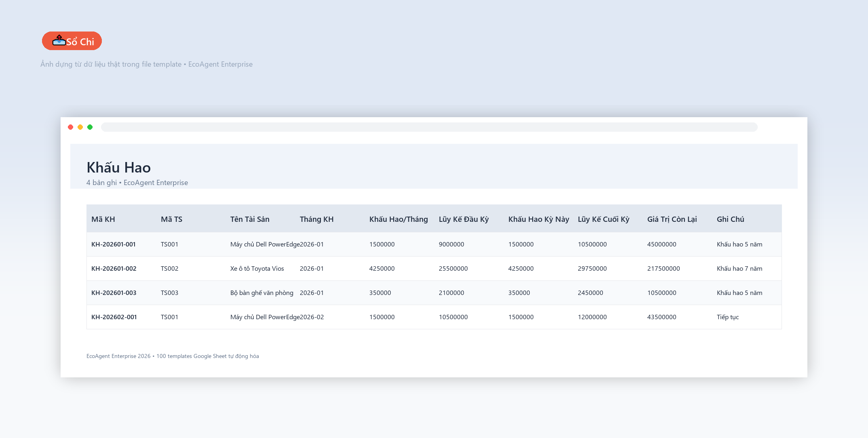Viewport: 868px width, 438px height.
Task: Click the Tháng KH column header
Action: (317, 219)
